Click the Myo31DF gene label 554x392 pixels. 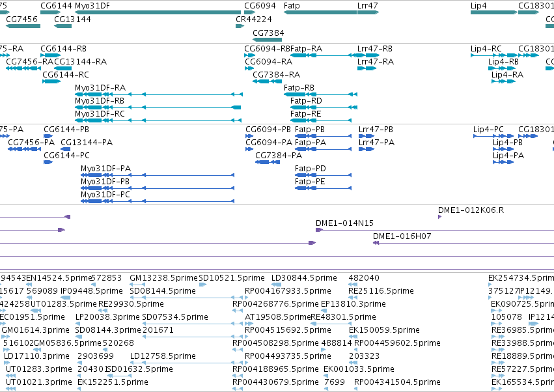(x=92, y=6)
